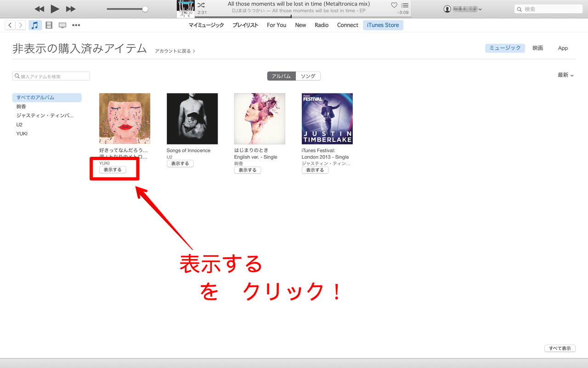Open the account menu dropdown
This screenshot has height=368, width=588.
point(463,9)
